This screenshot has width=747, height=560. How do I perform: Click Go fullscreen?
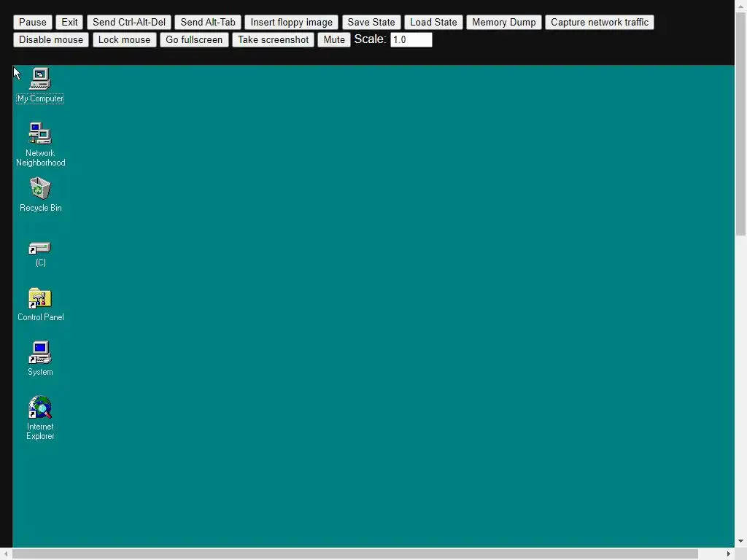pos(194,40)
